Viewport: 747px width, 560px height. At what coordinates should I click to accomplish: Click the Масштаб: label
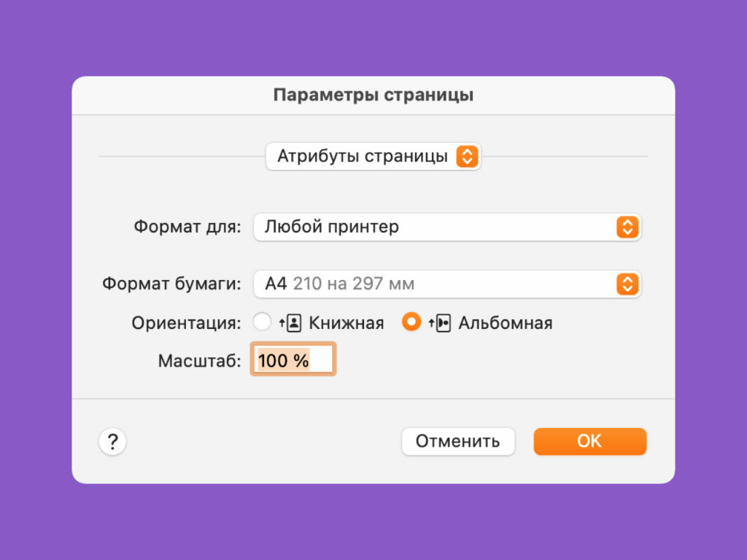[x=199, y=360]
